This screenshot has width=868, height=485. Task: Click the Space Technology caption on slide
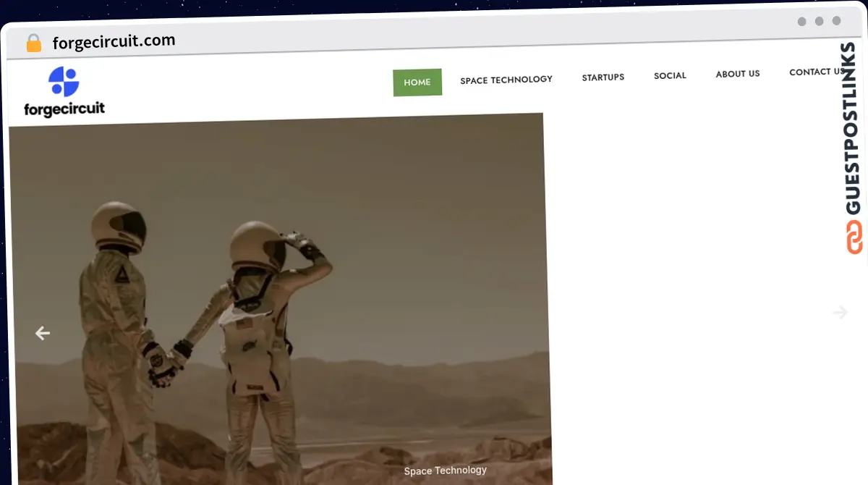445,471
